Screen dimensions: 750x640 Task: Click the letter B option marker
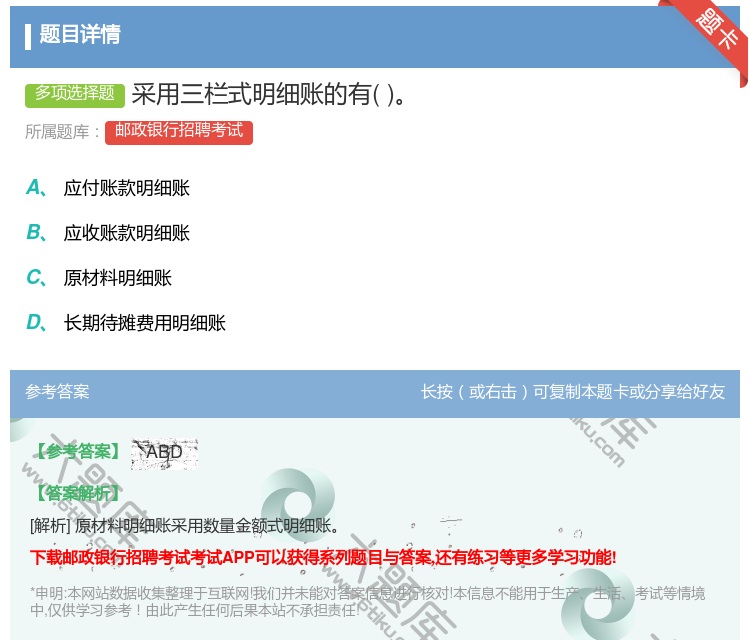pyautogui.click(x=36, y=233)
